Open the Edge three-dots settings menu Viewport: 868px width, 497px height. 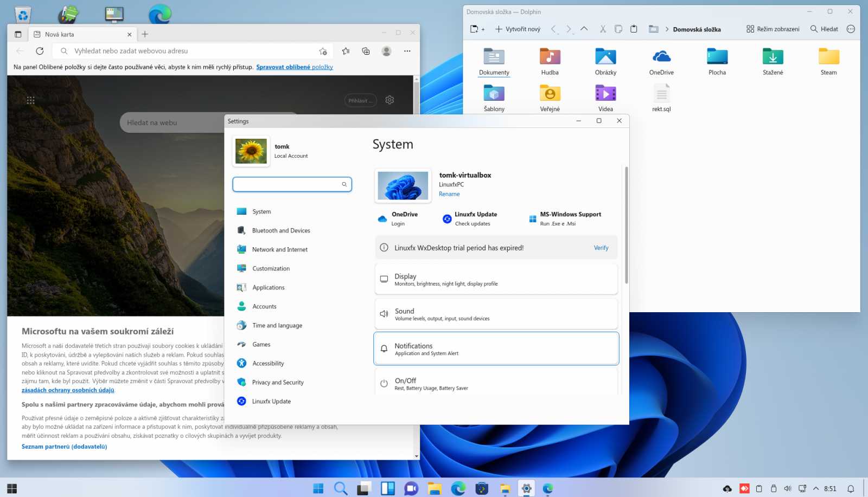point(407,51)
